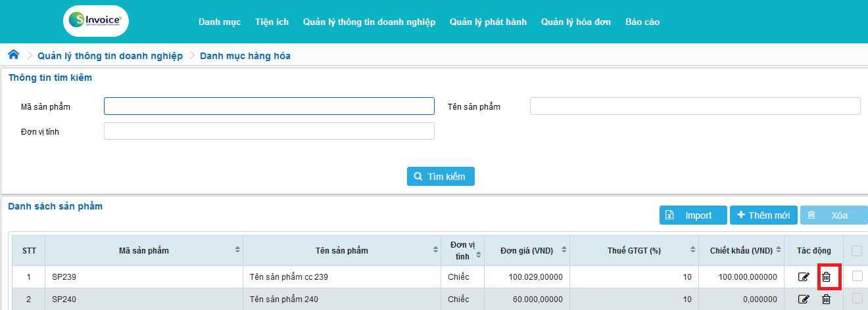
Task: Sort table by Mã sản phẩm column
Action: [x=237, y=250]
